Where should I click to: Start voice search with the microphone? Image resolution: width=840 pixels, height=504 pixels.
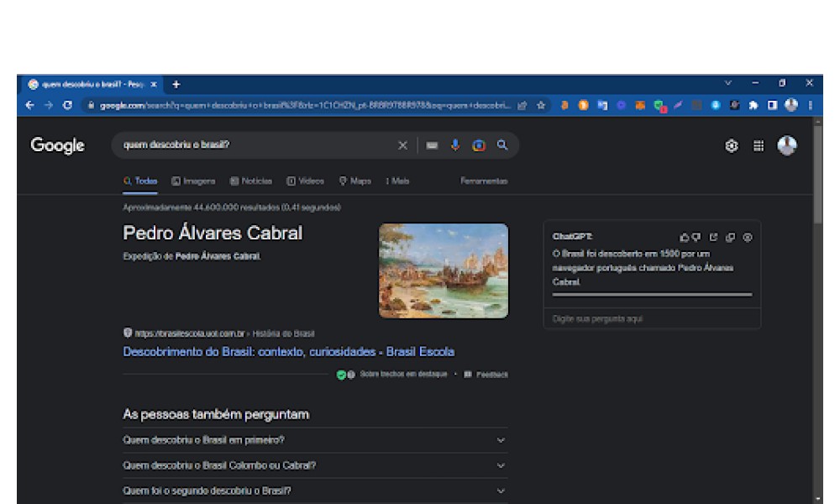click(x=455, y=145)
